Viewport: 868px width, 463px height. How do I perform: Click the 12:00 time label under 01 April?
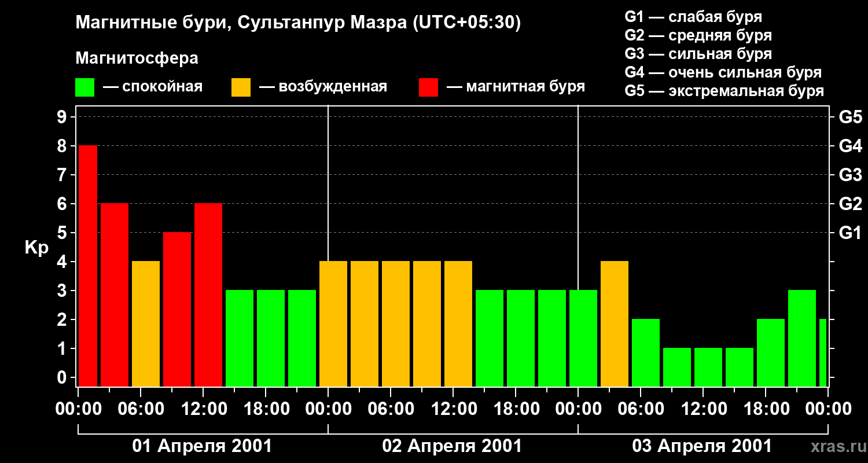[x=203, y=409]
